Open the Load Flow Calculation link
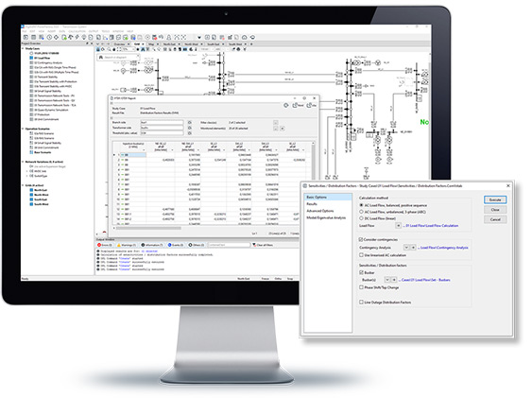This screenshot has width=532, height=398. point(432,226)
